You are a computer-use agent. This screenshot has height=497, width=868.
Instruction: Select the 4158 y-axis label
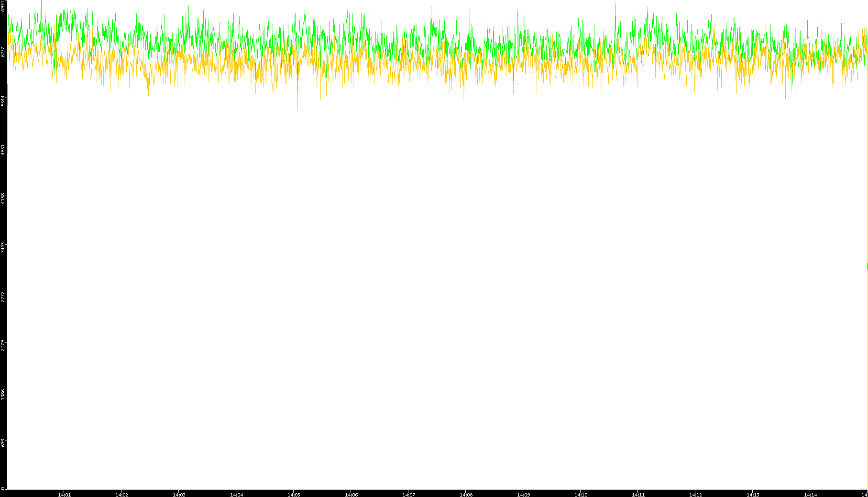(x=3, y=199)
